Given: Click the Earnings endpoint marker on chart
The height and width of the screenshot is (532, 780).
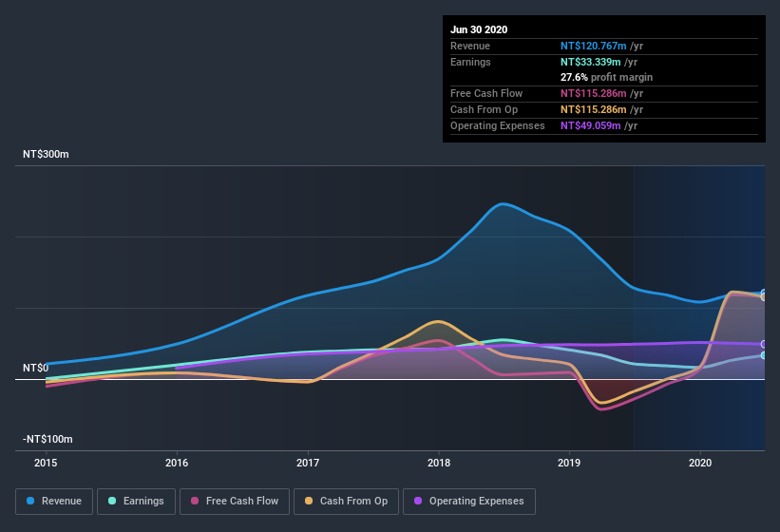Looking at the screenshot, I should coord(764,355).
